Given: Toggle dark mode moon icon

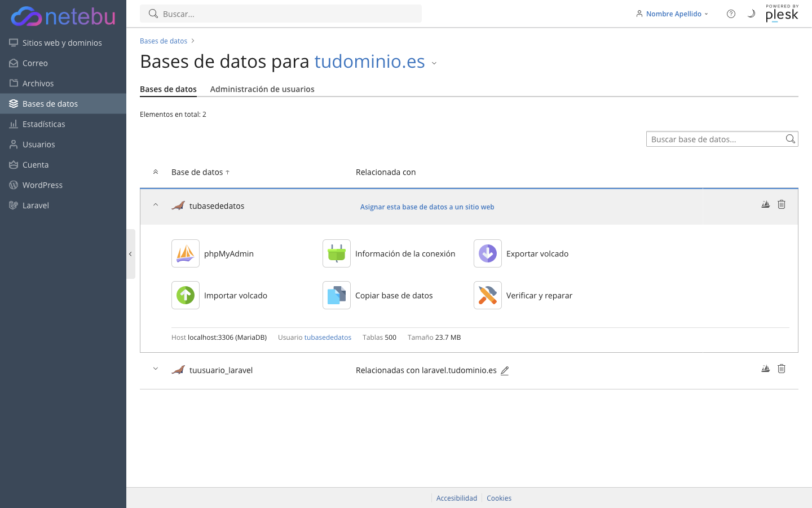Looking at the screenshot, I should pyautogui.click(x=751, y=14).
